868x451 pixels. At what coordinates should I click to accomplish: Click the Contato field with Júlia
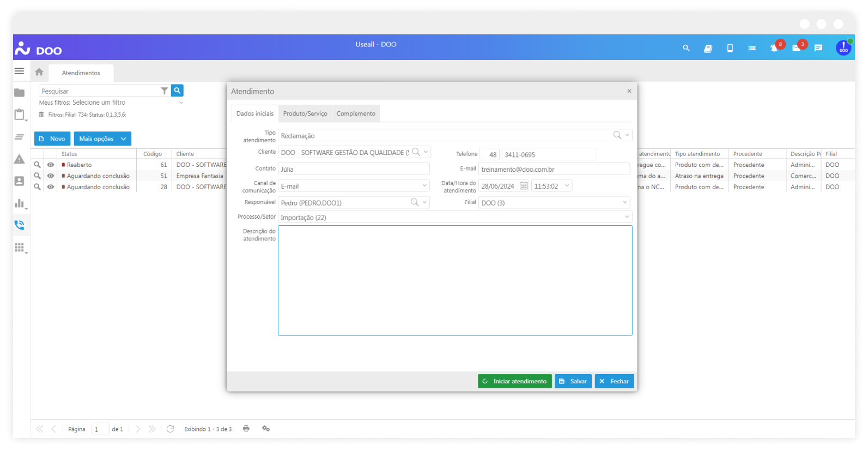coord(354,169)
